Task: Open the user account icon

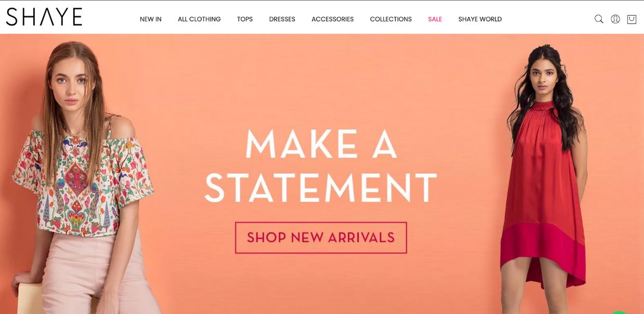Action: [615, 19]
